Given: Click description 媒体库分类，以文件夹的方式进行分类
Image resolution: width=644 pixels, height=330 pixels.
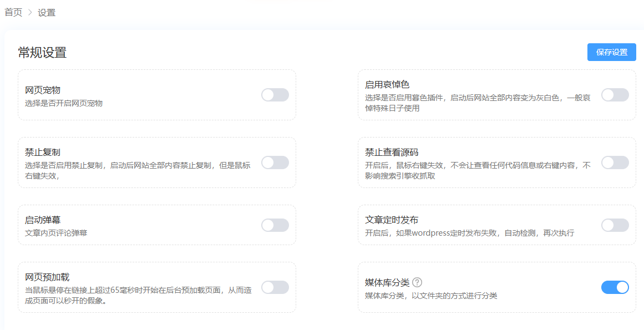Looking at the screenshot, I should pyautogui.click(x=431, y=296).
